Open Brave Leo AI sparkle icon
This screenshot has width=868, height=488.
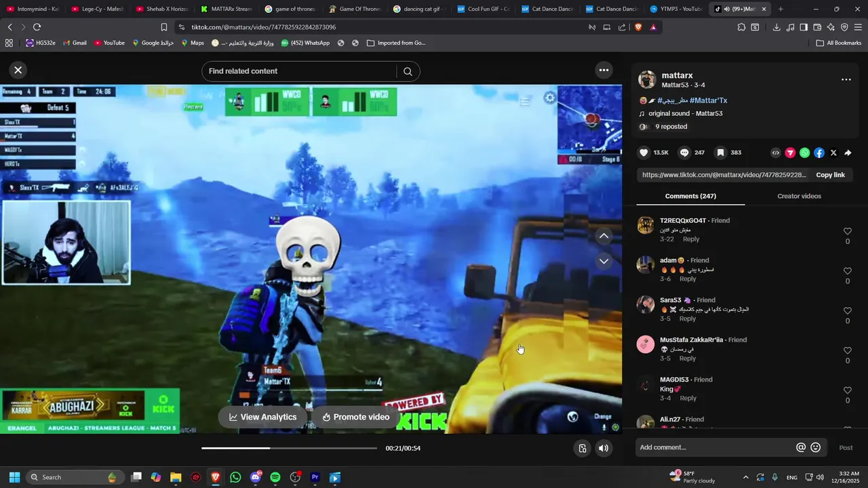point(831,27)
